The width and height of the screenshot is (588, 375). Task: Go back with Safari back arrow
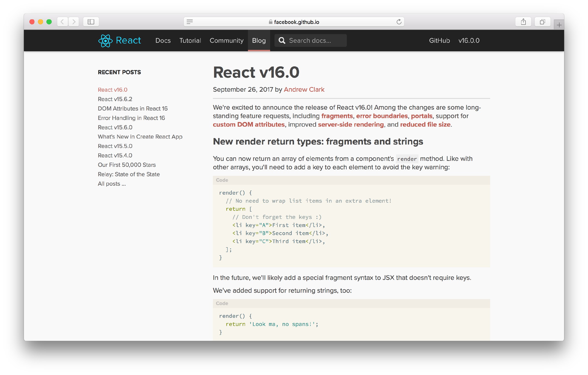[x=62, y=22]
